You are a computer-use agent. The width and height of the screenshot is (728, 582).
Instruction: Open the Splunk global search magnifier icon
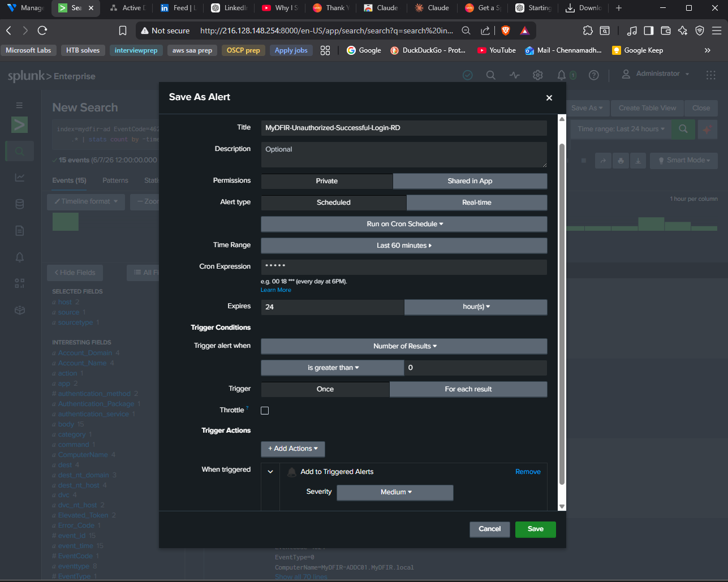coord(491,75)
